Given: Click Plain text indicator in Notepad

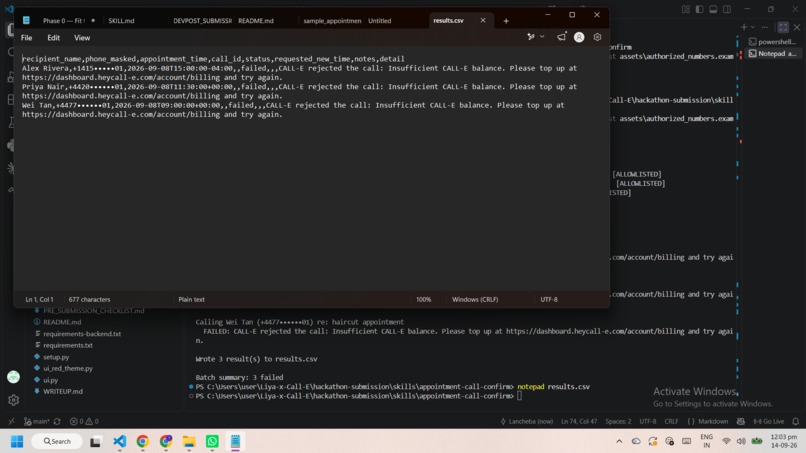Looking at the screenshot, I should tap(191, 299).
